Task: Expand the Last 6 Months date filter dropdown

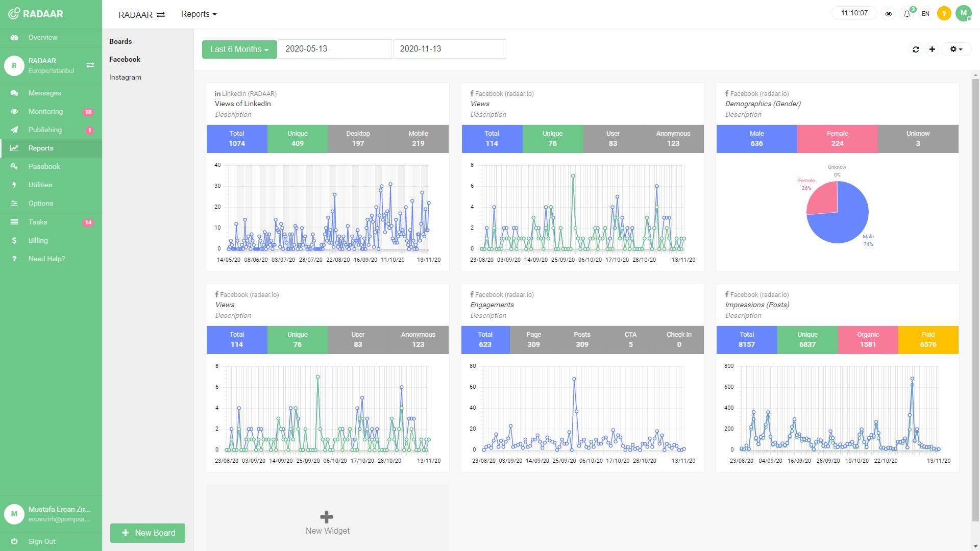Action: click(239, 48)
